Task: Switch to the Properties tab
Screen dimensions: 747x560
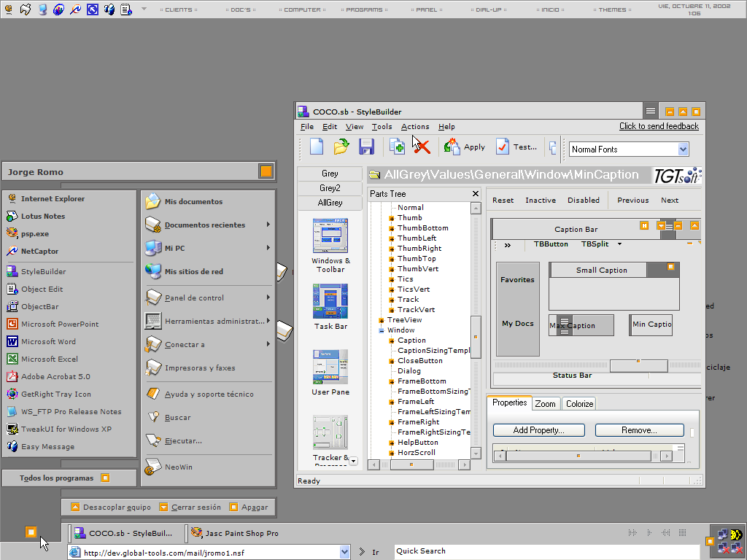Action: tap(509, 402)
